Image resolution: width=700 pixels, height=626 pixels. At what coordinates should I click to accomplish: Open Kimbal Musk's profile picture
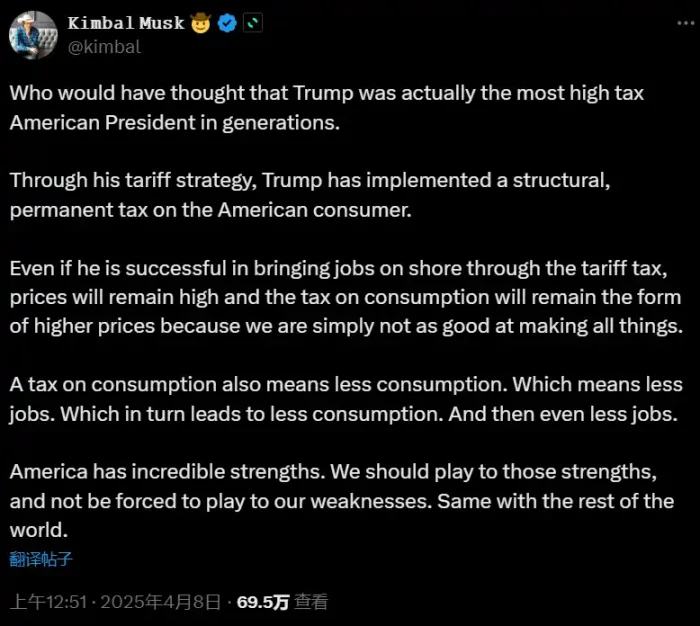(x=33, y=34)
